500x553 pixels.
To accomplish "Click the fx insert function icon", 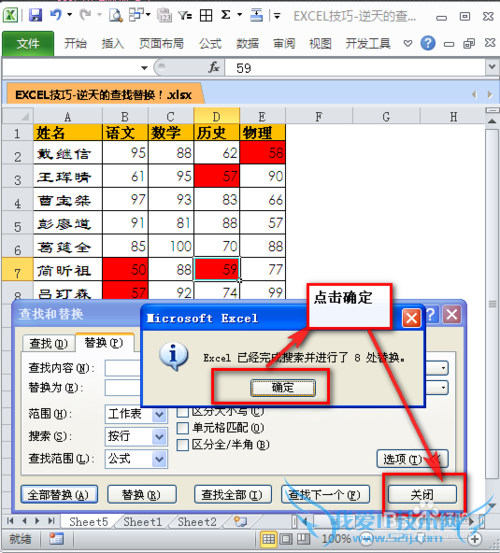I will click(x=214, y=67).
